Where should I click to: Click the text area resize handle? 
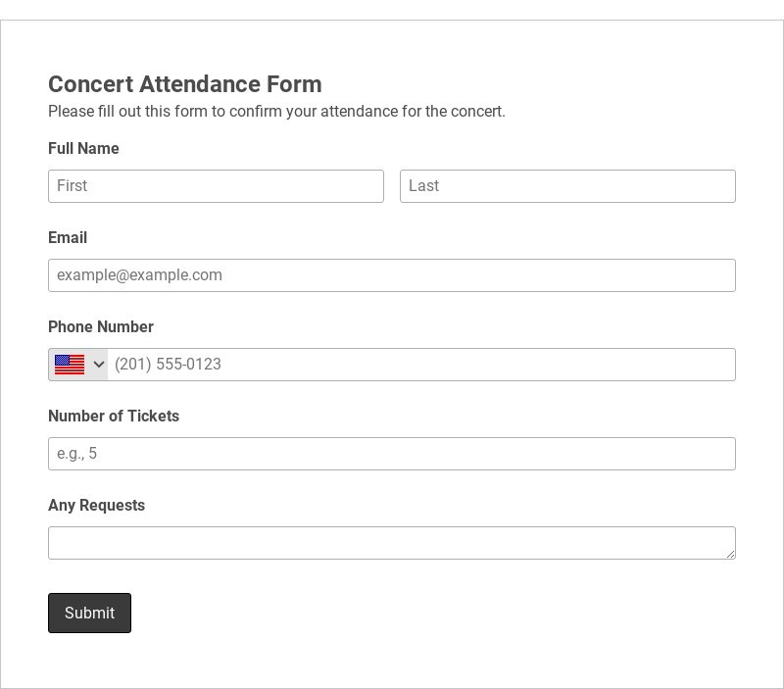730,554
